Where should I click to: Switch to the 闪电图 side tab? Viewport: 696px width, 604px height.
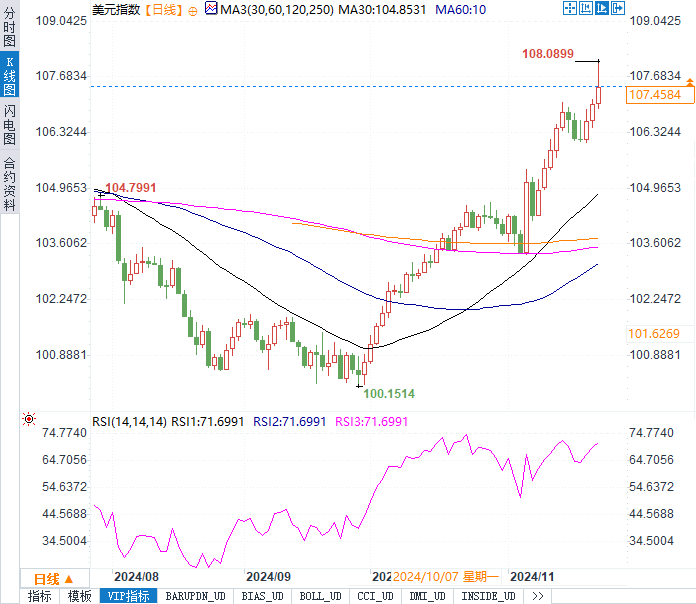(x=9, y=124)
